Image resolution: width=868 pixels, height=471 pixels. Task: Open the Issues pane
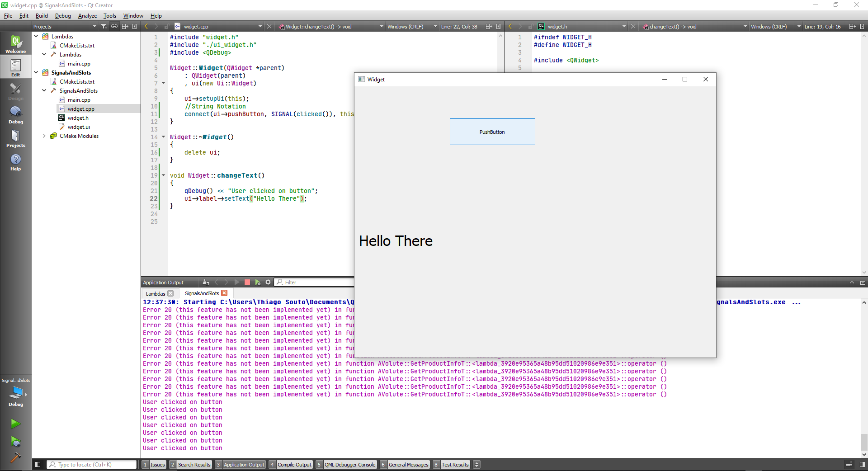[154, 465]
